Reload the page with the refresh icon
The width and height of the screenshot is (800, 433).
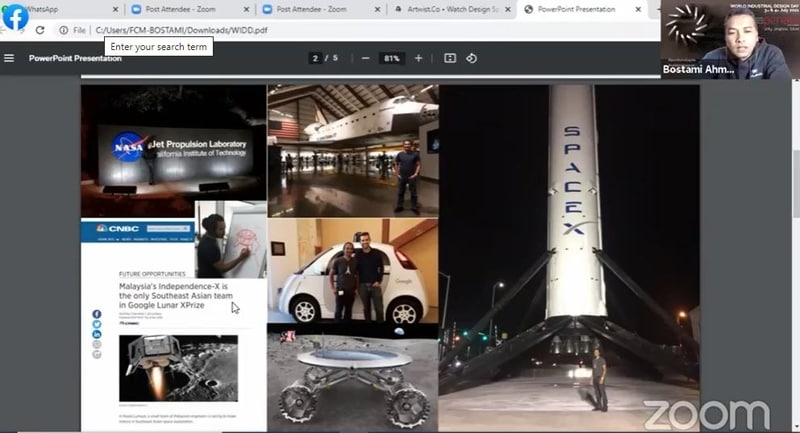coord(40,30)
